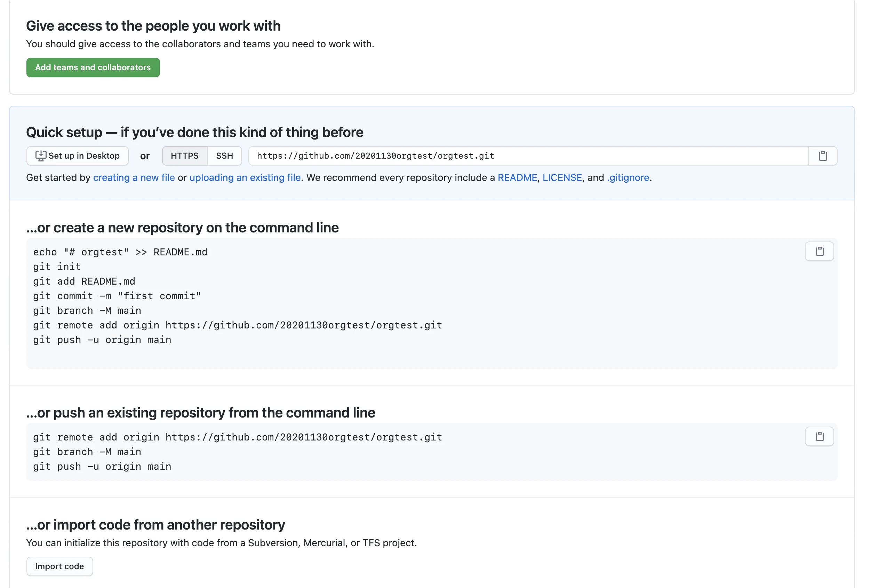Open uploading an existing file link
871x588 pixels.
[245, 178]
